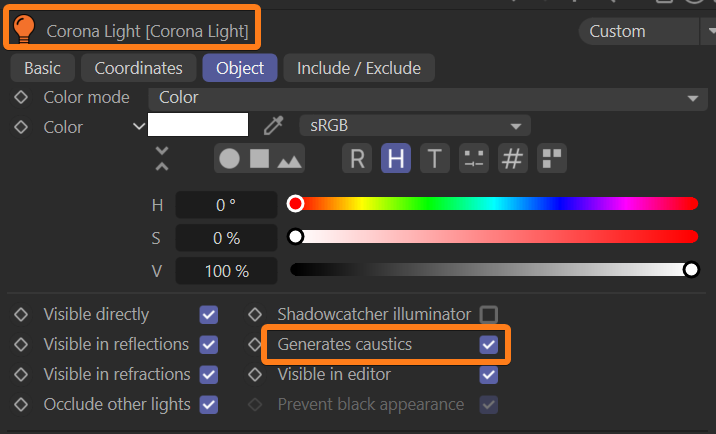
Task: Click the V value 100 % field
Action: click(x=226, y=270)
